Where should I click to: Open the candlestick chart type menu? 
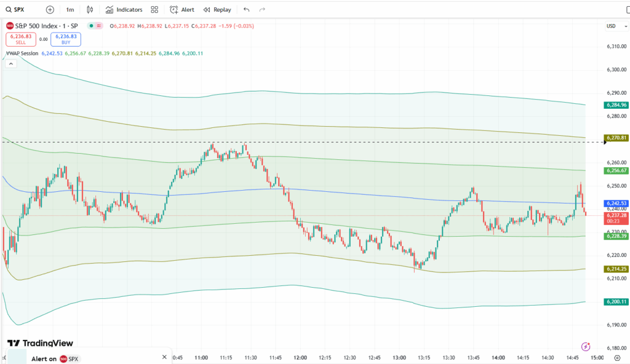point(90,10)
